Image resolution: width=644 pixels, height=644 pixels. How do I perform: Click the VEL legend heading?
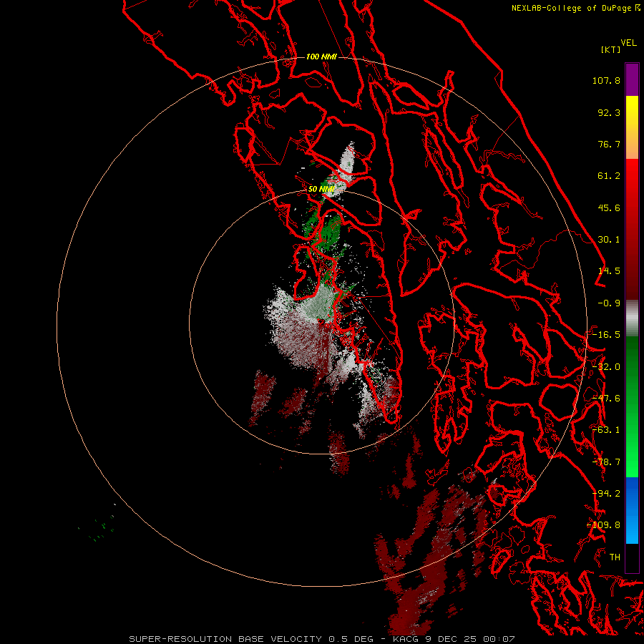(x=628, y=43)
